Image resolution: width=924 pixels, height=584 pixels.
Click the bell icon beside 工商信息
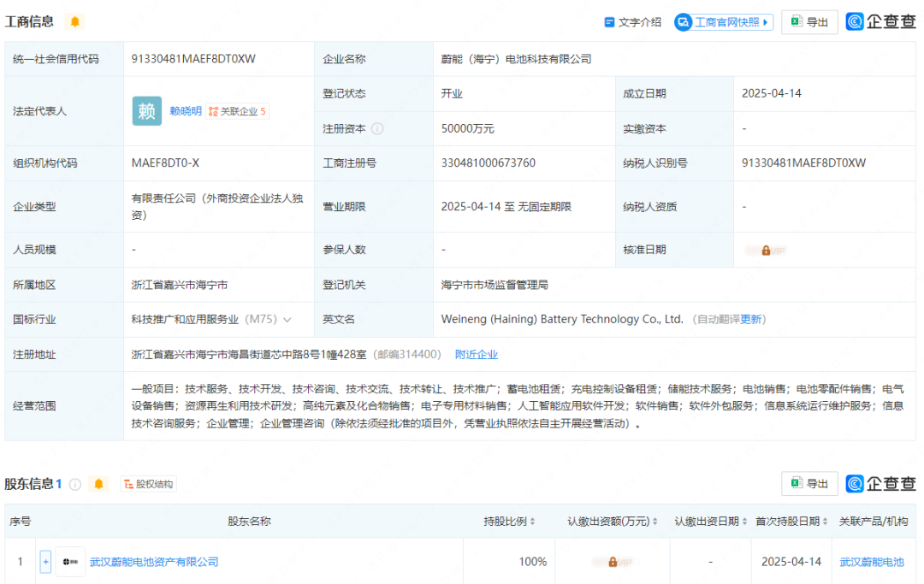(x=75, y=21)
